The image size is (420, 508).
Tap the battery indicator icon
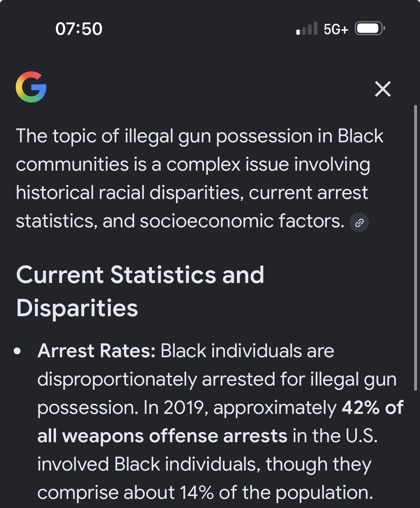pyautogui.click(x=370, y=29)
